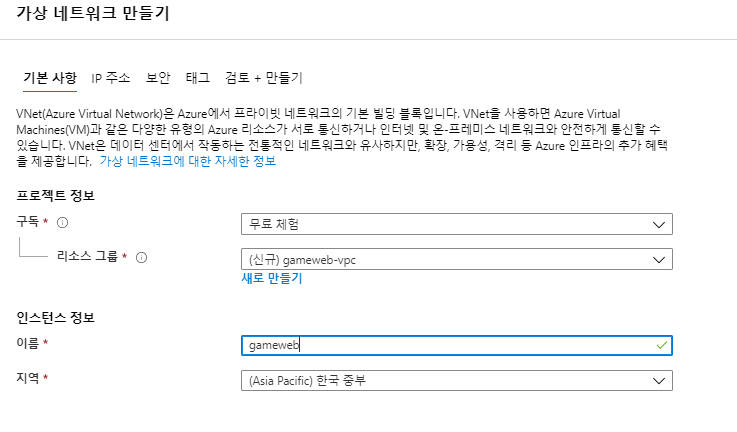Open the 태그 tab

197,78
